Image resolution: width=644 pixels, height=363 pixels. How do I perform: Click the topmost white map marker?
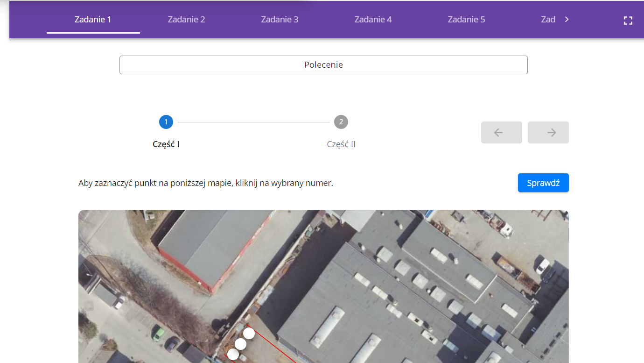click(x=249, y=333)
